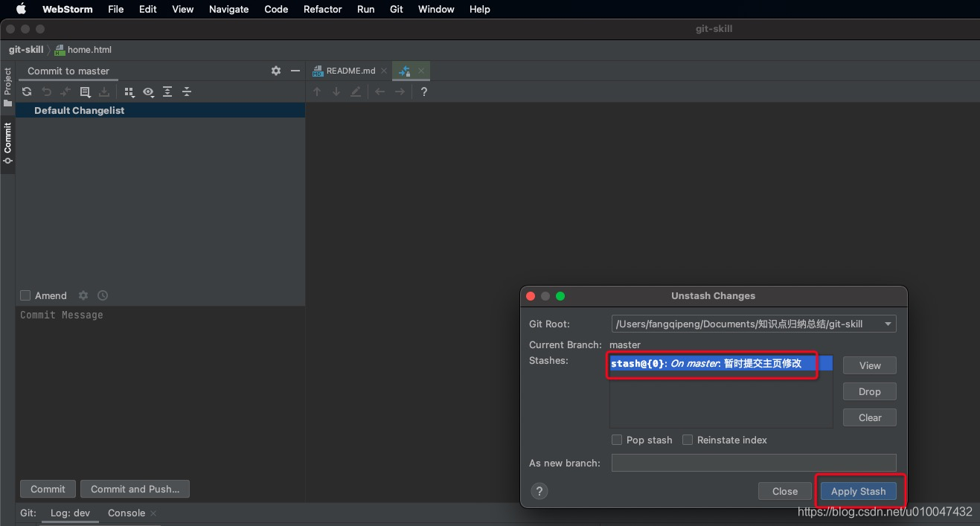Open the Git menu in the menu bar

coord(396,9)
